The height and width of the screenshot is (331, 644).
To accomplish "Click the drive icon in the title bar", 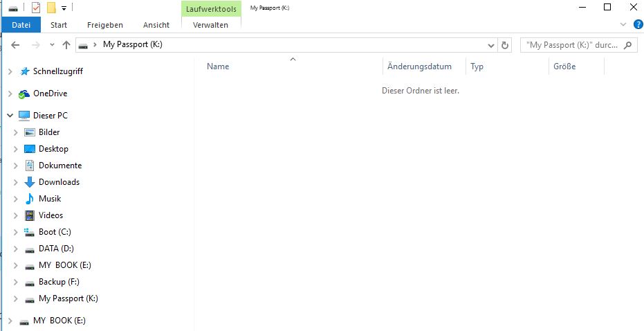I will click(12, 8).
